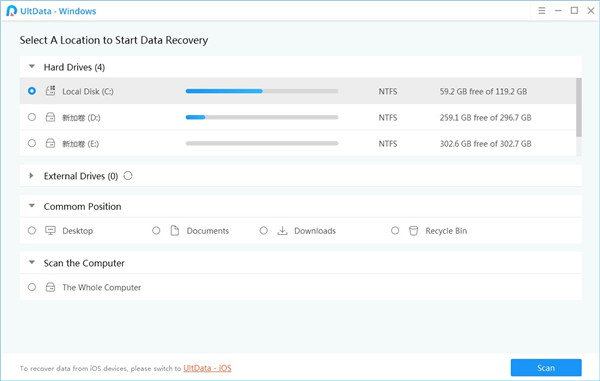Click the Local Disk (C:) drive icon
This screenshot has width=600, height=381.
pos(51,91)
